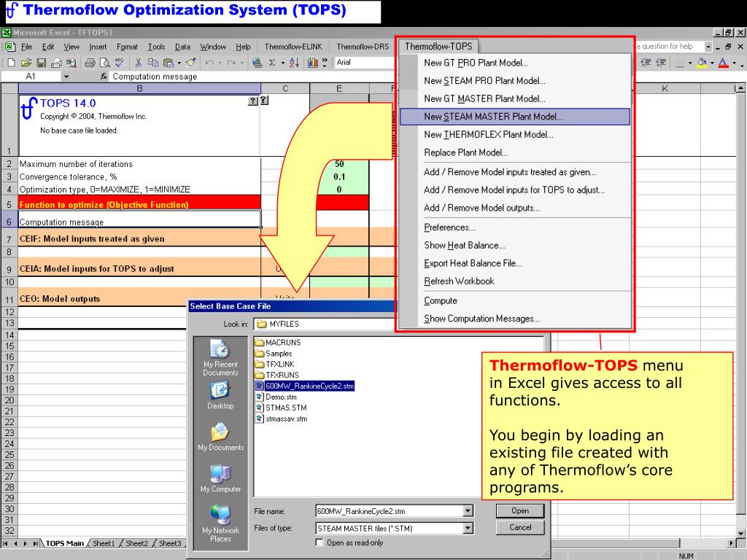The width and height of the screenshot is (747, 560).
Task: Expand the Fill Color dropdown arrow
Action: point(712,63)
